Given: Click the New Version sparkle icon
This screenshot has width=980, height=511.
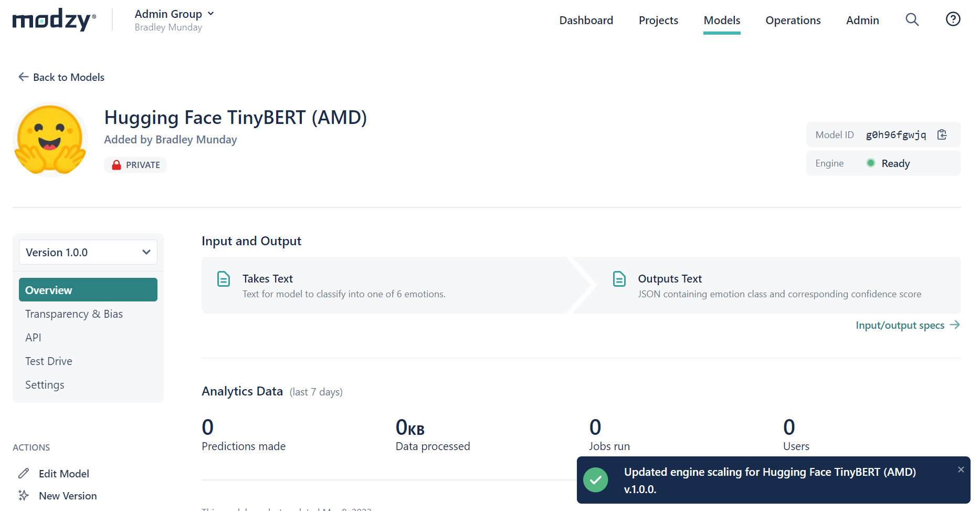Looking at the screenshot, I should pyautogui.click(x=24, y=495).
